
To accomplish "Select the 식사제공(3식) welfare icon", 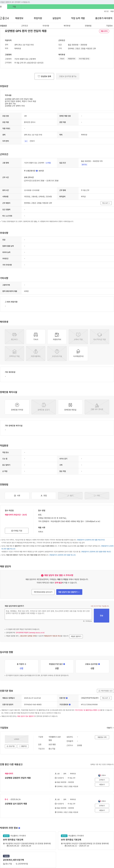I will (x=78, y=354).
